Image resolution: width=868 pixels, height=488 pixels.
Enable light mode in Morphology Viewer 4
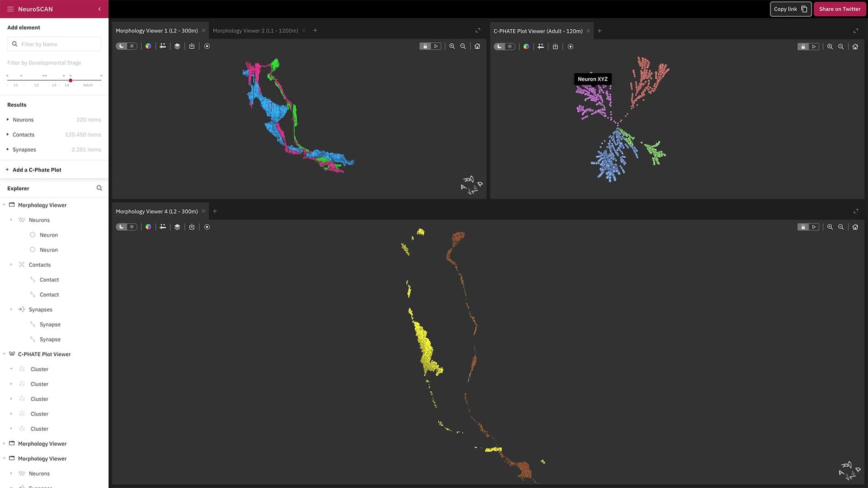pos(131,227)
